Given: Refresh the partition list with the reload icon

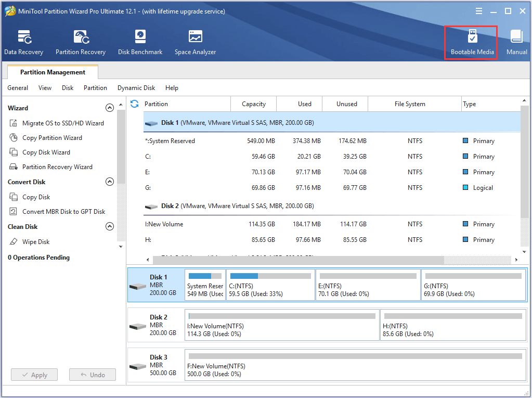Looking at the screenshot, I should 135,104.
